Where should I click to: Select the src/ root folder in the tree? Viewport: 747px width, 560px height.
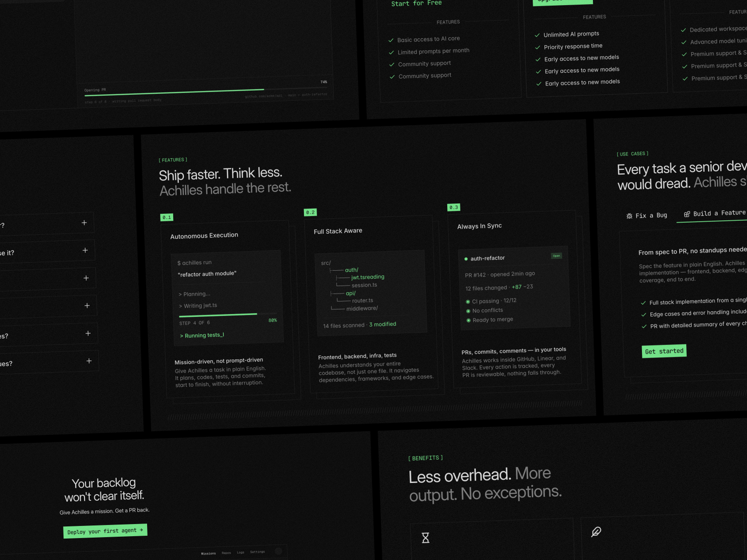(326, 263)
